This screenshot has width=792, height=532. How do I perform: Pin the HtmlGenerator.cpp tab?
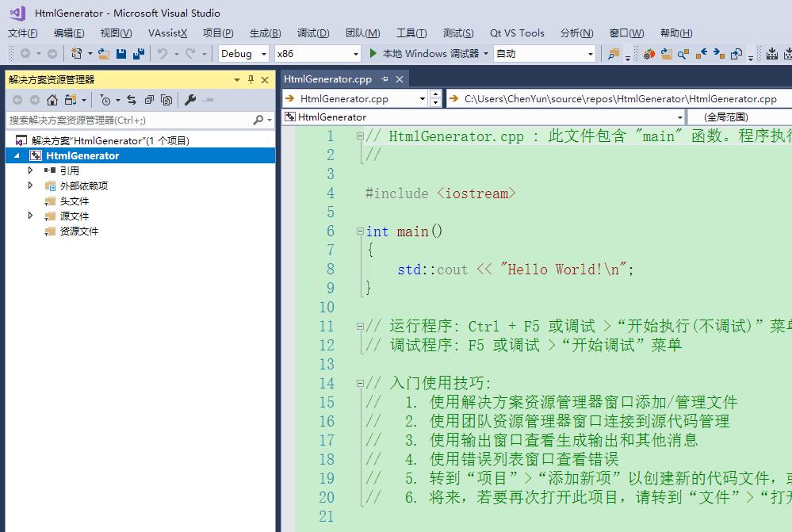click(385, 78)
